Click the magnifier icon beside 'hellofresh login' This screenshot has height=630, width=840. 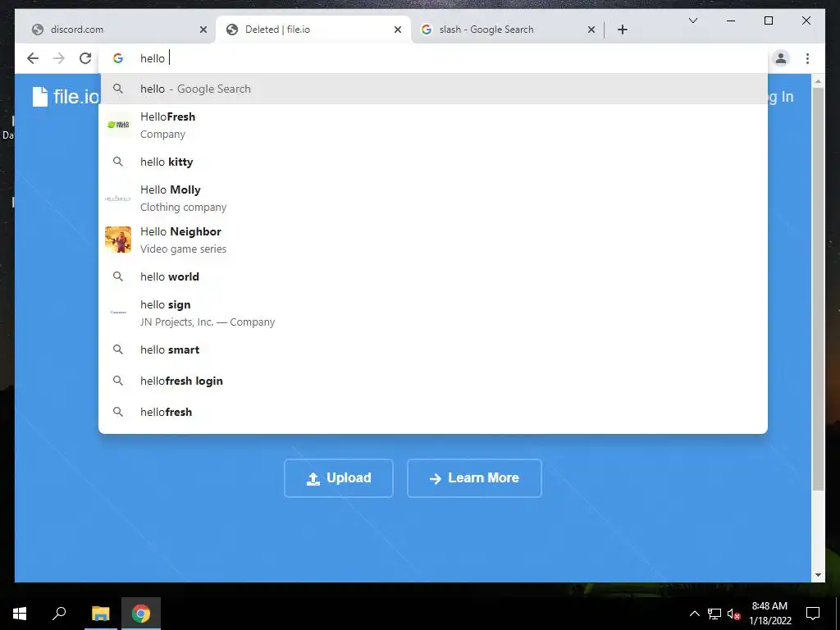tap(118, 381)
